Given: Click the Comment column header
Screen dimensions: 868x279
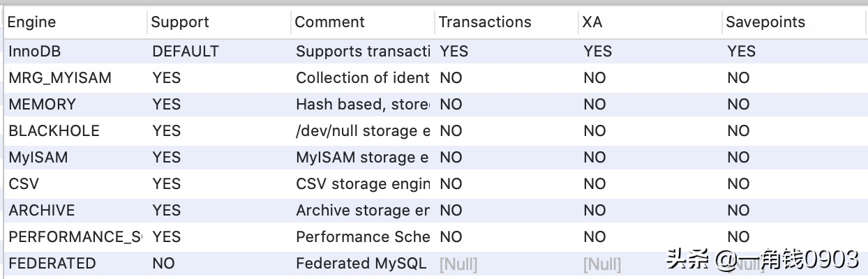Looking at the screenshot, I should (362, 22).
